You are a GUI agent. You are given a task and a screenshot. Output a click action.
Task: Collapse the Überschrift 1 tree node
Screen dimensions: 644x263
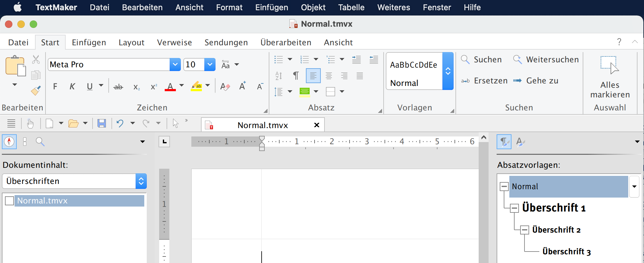pyautogui.click(x=515, y=208)
